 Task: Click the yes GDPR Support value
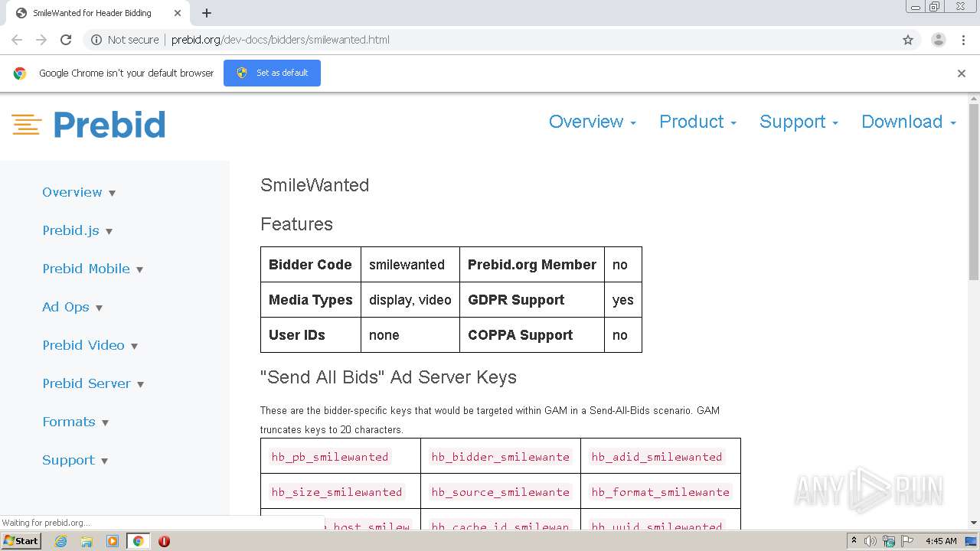623,300
